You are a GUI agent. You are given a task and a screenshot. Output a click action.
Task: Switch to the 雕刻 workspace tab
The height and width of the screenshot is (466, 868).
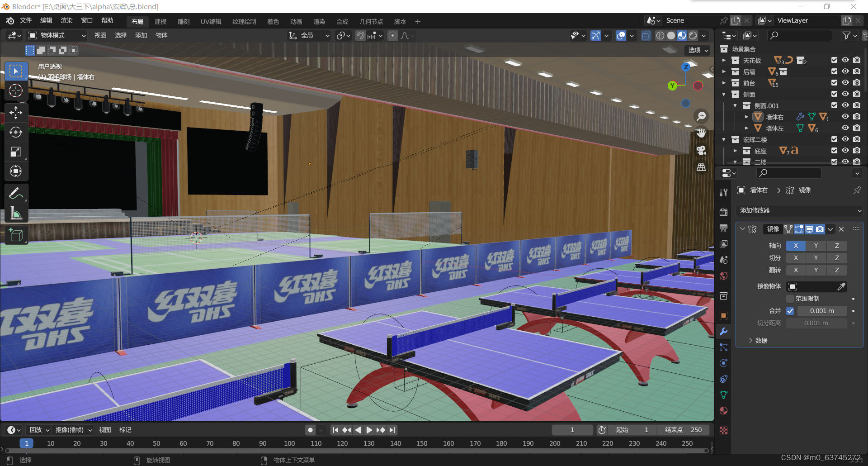pos(184,22)
